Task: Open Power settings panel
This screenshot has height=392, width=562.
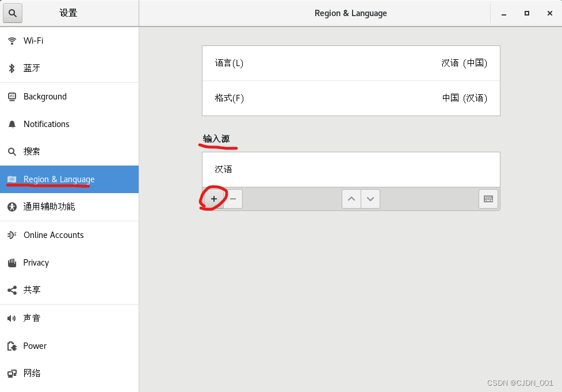Action: [x=69, y=346]
